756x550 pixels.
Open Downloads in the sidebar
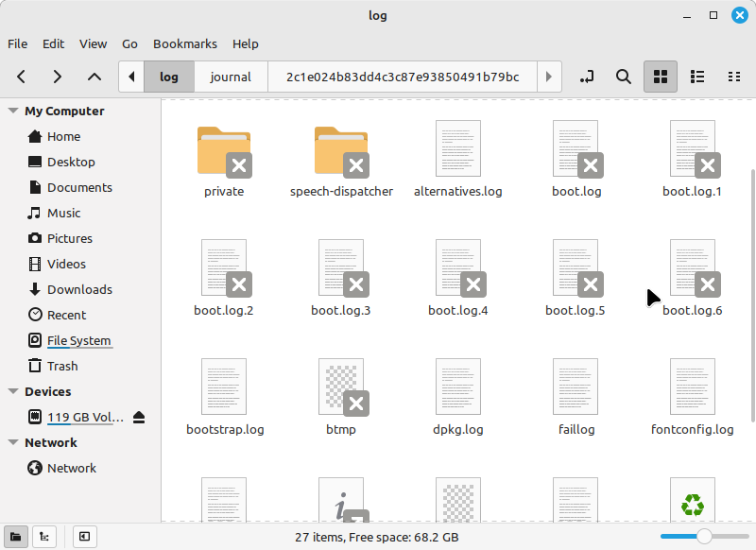pyautogui.click(x=80, y=290)
